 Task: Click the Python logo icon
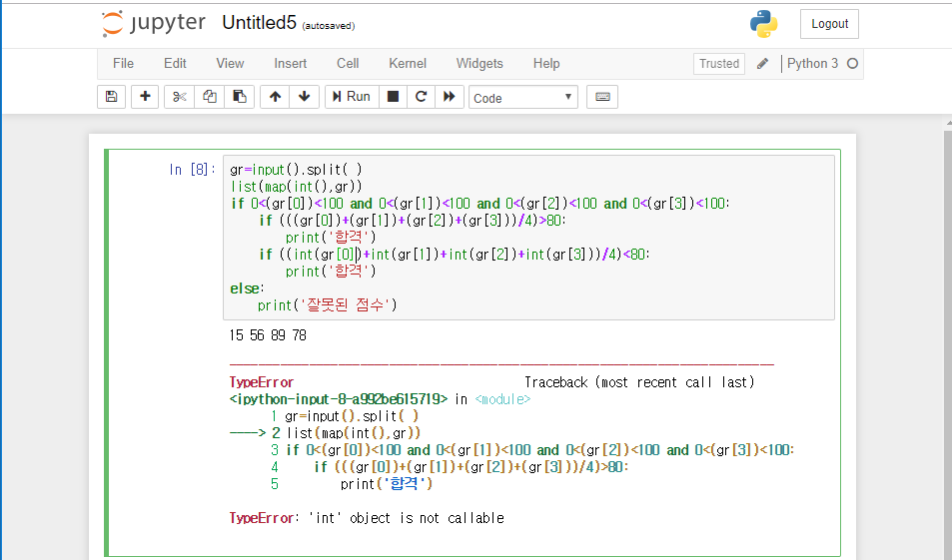click(764, 24)
